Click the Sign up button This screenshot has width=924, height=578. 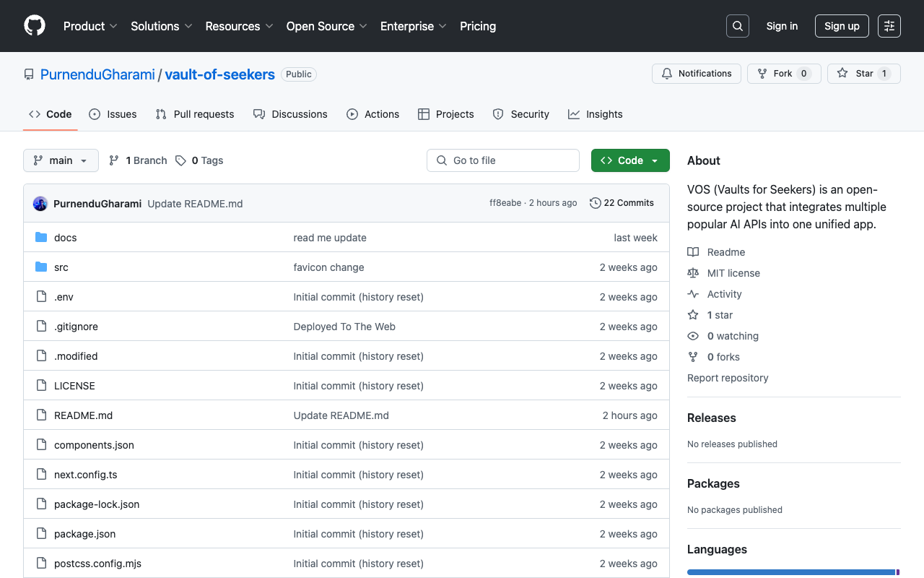[x=842, y=25]
